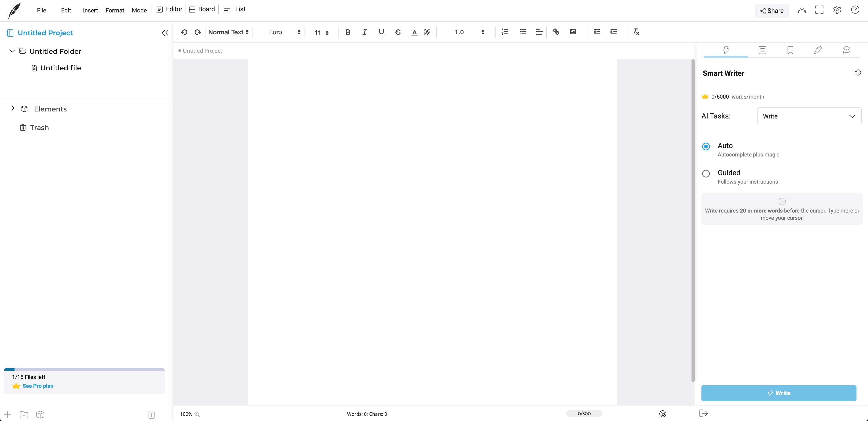This screenshot has width=868, height=421.
Task: Click the numbered list icon
Action: pos(505,32)
